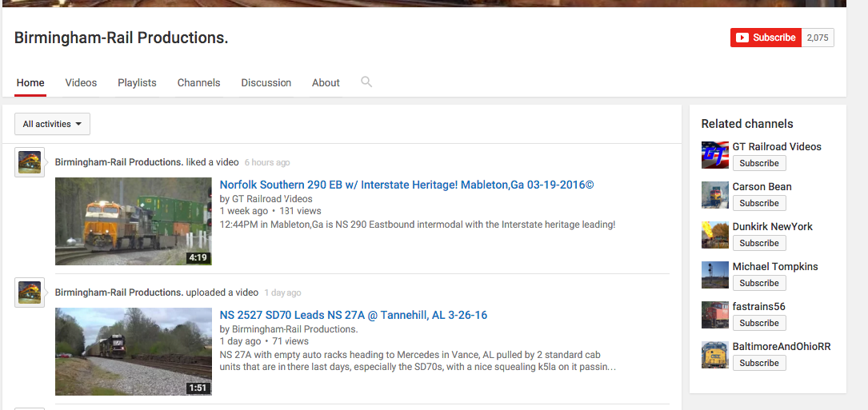Click the Dunkirk NewYork channel avatar
Viewport: 868px width, 410px height.
[x=714, y=235]
